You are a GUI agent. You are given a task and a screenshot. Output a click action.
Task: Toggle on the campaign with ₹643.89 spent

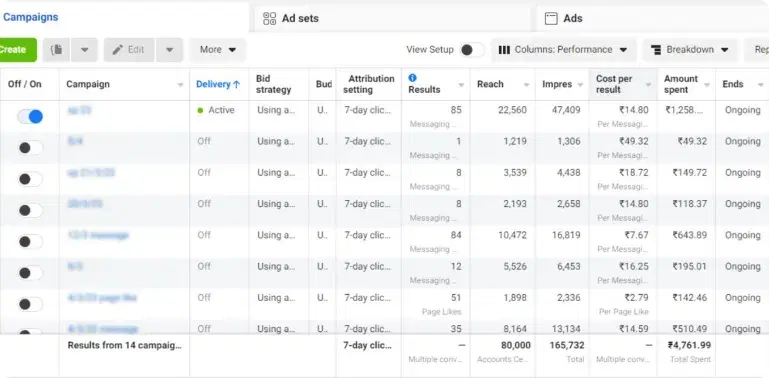[30, 242]
